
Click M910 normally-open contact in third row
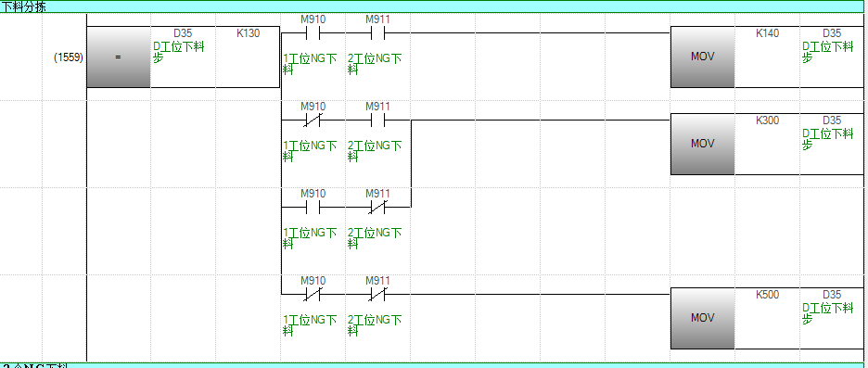(313, 207)
